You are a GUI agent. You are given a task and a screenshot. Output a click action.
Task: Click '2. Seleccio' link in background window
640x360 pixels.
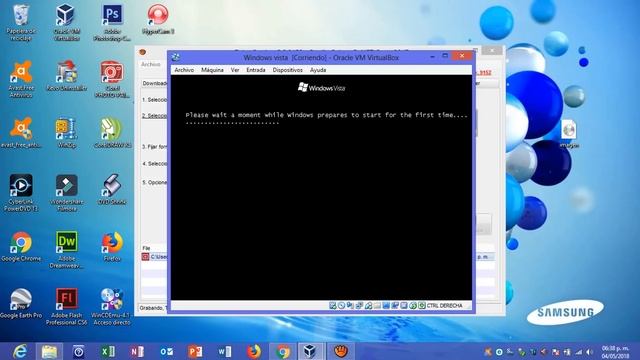point(154,116)
